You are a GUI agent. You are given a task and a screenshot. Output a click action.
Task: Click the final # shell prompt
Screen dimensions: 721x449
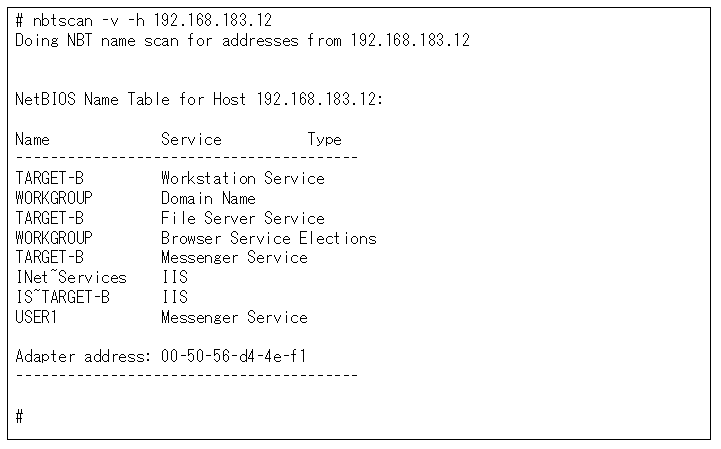(x=19, y=417)
